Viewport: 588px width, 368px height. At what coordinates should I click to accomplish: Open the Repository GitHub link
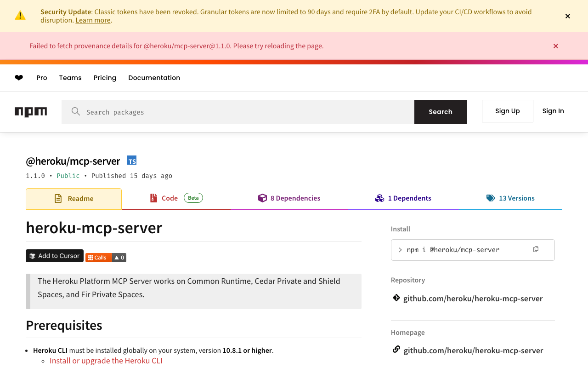(473, 299)
